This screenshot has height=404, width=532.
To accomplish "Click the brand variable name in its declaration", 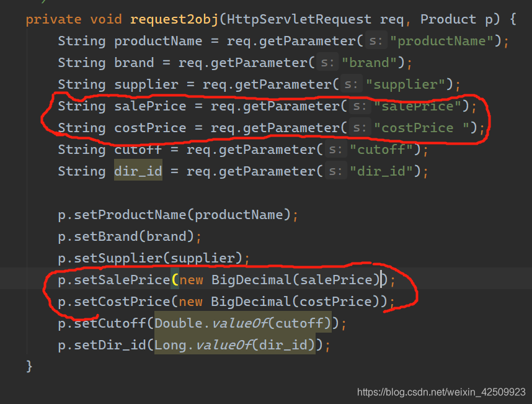I will (x=134, y=63).
